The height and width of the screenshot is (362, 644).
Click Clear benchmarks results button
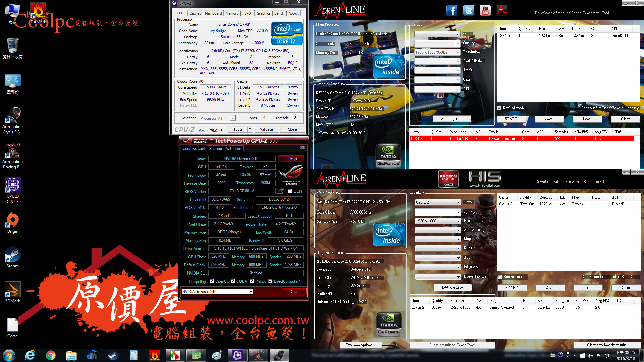click(606, 345)
